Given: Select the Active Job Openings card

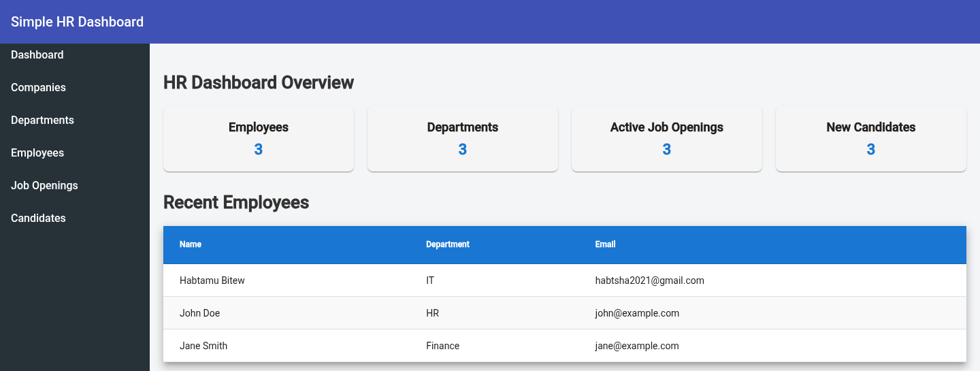Looking at the screenshot, I should tap(667, 139).
